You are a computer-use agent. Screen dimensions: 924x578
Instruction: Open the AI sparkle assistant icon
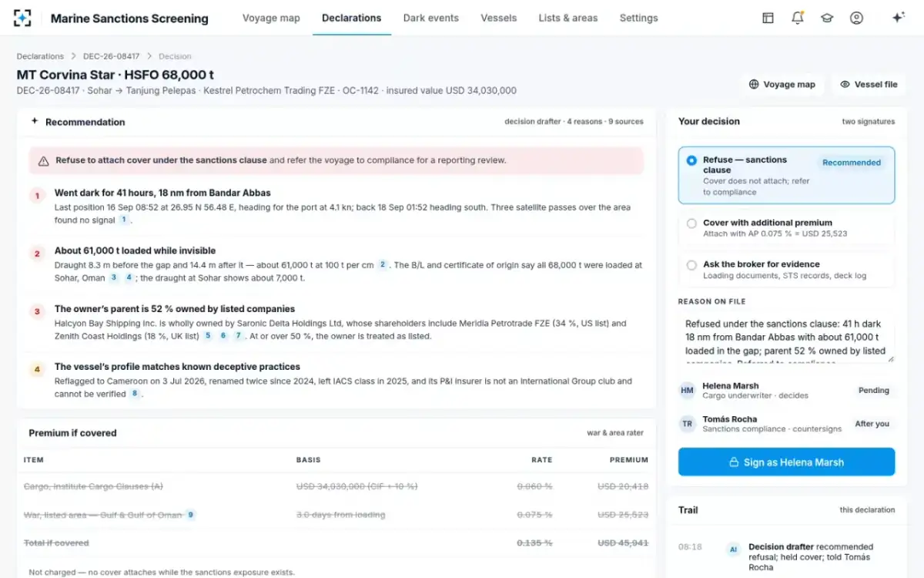898,18
